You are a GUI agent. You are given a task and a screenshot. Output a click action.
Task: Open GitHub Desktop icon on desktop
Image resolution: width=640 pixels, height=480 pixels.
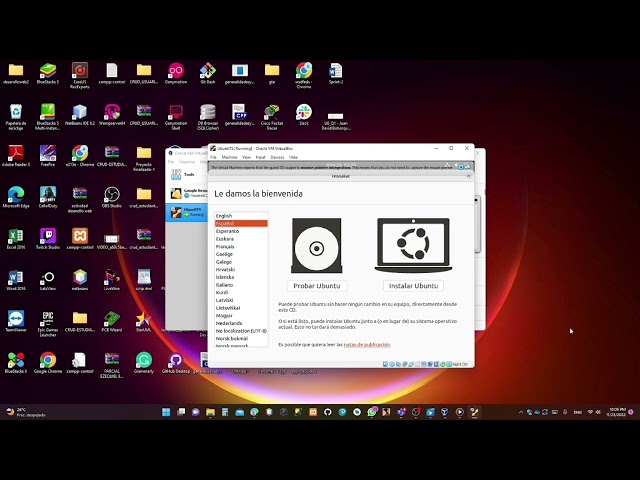pos(176,362)
